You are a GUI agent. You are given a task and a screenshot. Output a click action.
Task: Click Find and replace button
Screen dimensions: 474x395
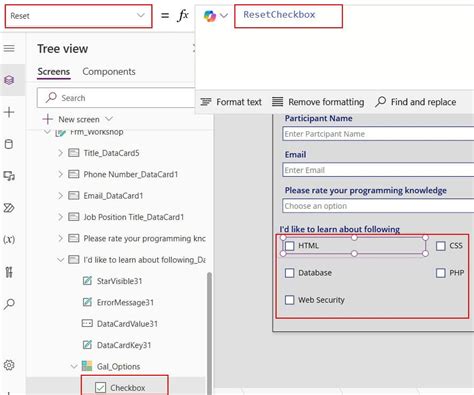pos(415,102)
